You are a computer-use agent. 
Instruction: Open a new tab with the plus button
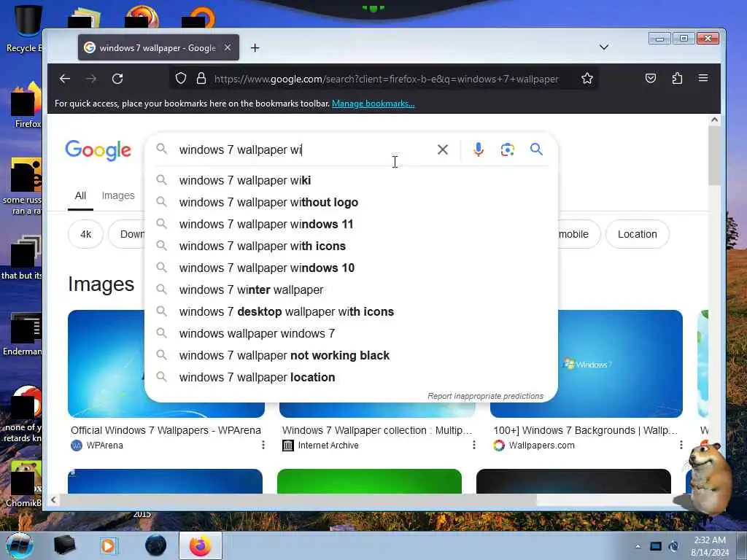[255, 47]
